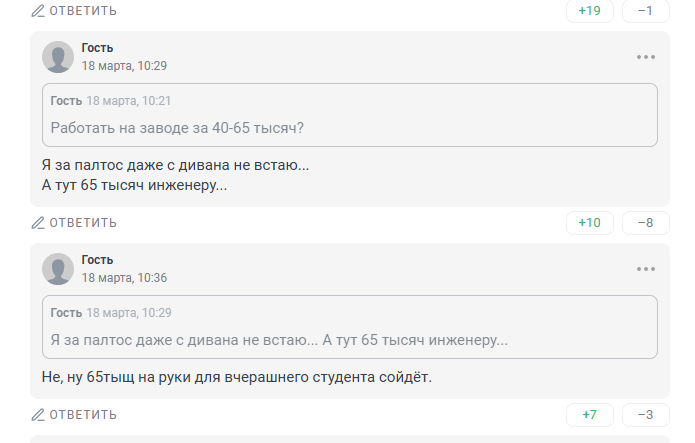Downvote the comment showing −8

coord(645,223)
